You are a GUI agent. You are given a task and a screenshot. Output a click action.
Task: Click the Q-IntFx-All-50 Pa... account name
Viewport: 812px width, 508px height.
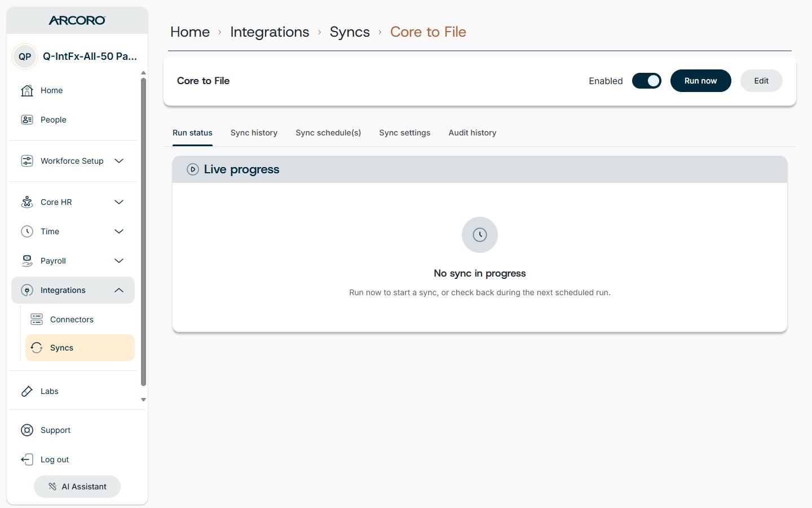pos(90,56)
